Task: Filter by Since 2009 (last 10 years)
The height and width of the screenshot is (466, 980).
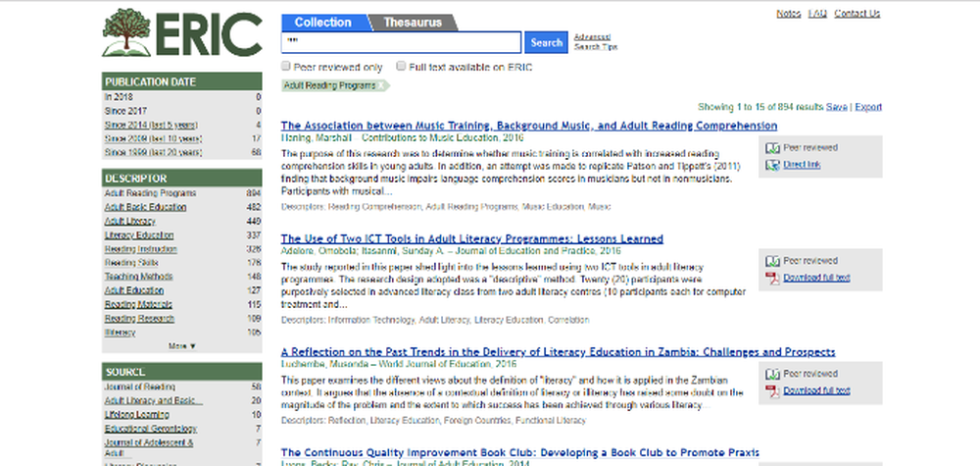Action: tap(153, 139)
